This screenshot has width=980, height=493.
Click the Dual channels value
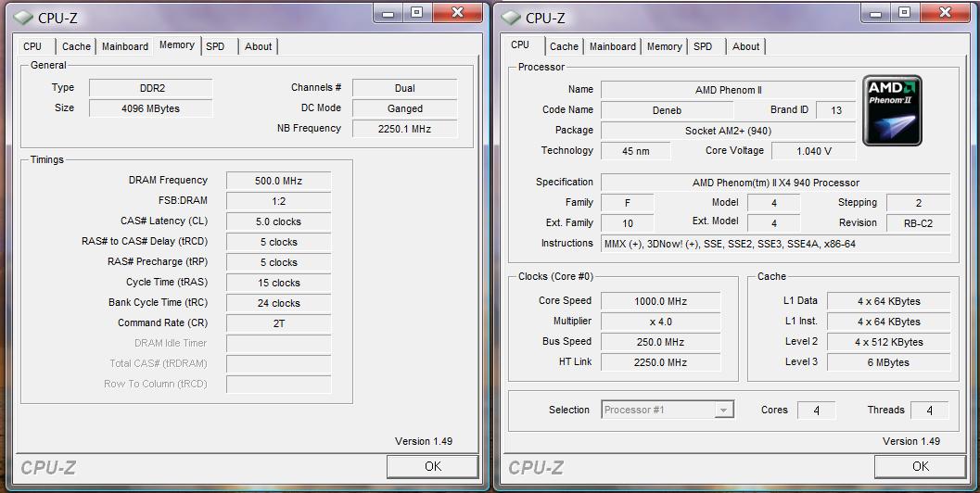click(404, 88)
